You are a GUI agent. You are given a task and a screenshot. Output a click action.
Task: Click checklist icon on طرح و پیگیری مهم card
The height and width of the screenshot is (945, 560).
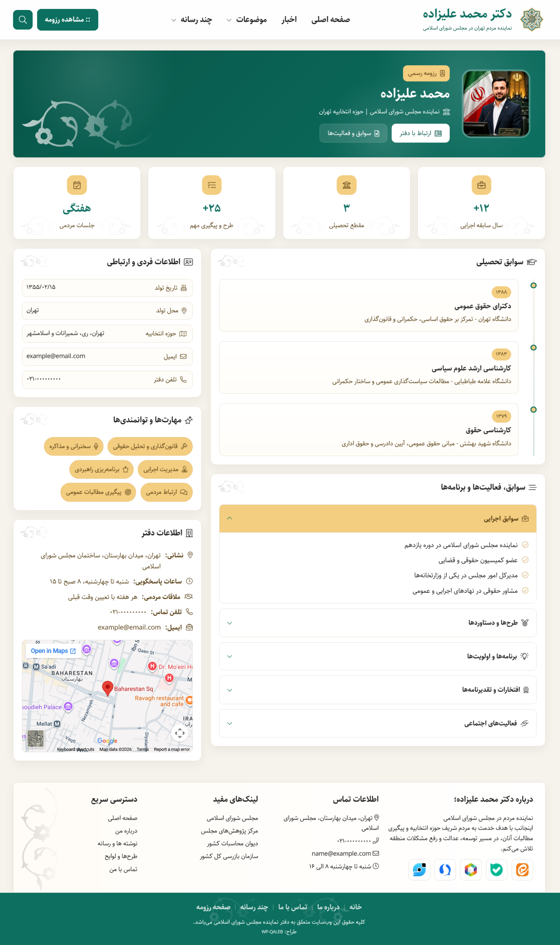click(x=212, y=185)
